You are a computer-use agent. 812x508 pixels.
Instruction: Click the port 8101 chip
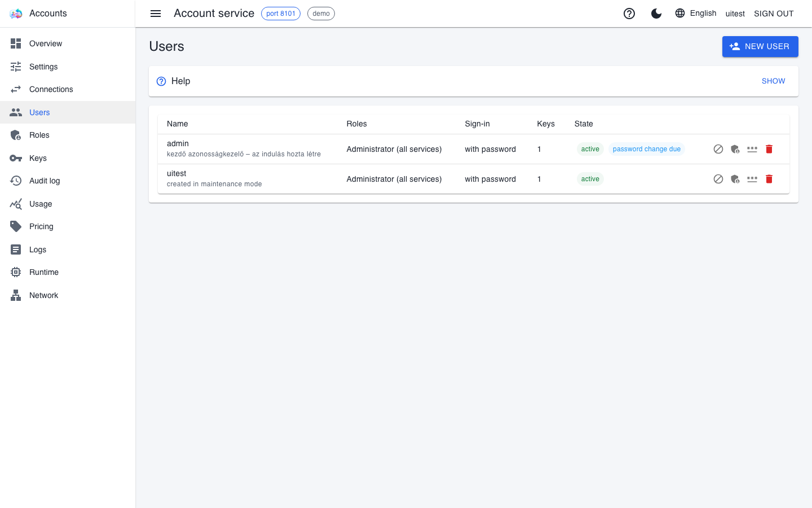(281, 14)
